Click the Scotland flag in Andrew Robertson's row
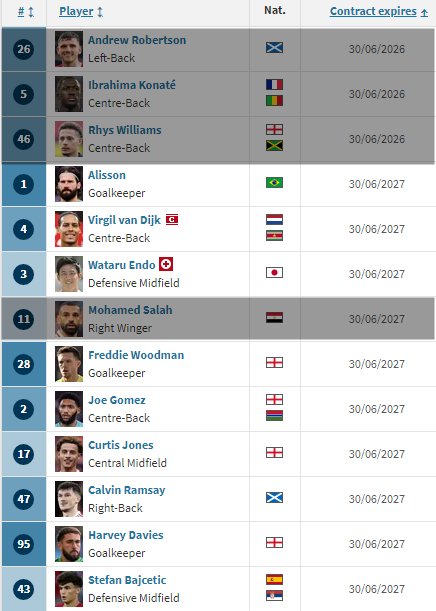The width and height of the screenshot is (436, 611). coord(274,48)
